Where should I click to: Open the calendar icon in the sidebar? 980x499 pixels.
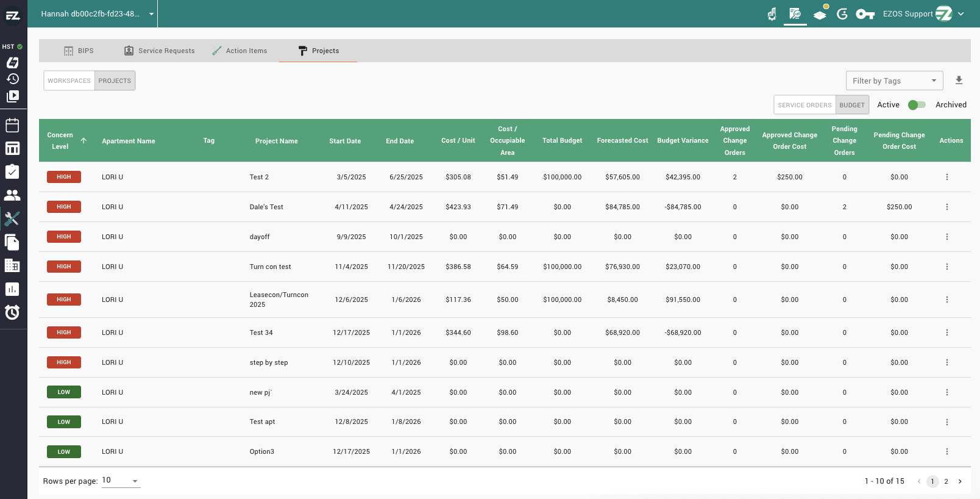coord(12,125)
